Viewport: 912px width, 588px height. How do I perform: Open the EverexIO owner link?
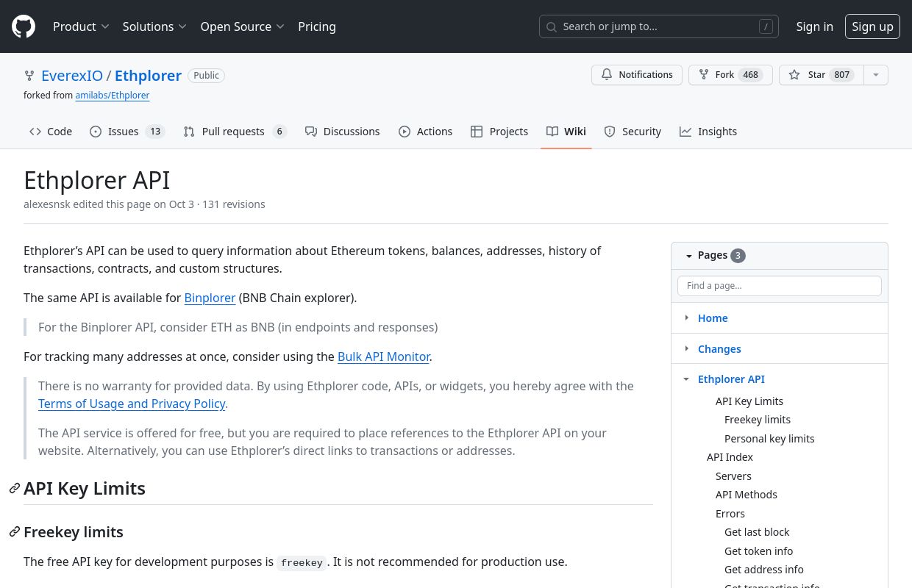point(72,76)
